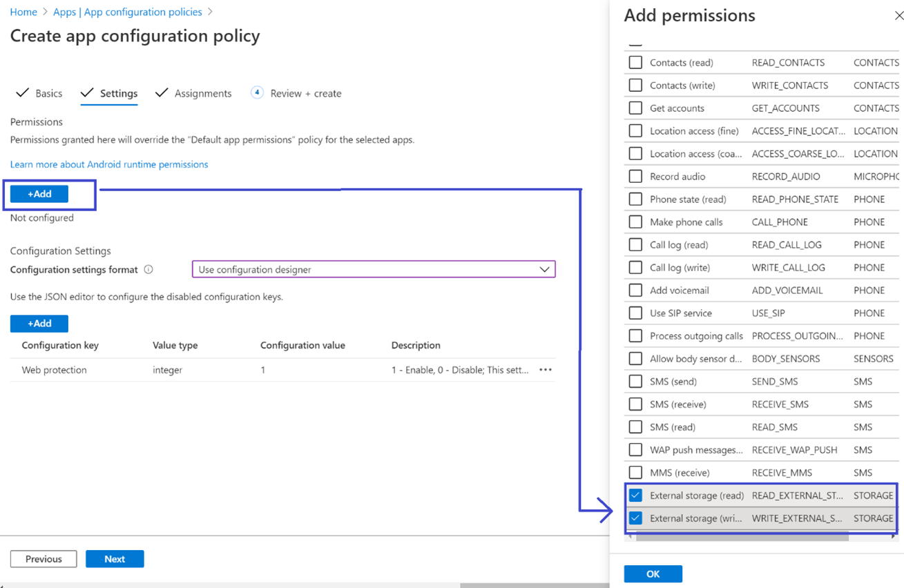Close the Add permissions panel
904x588 pixels.
click(x=898, y=16)
